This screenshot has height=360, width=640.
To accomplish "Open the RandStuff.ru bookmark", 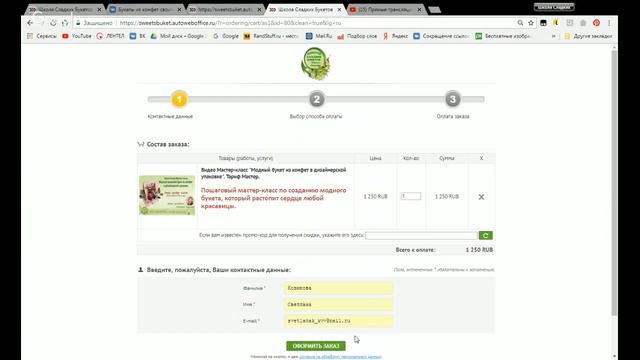I will (x=271, y=36).
